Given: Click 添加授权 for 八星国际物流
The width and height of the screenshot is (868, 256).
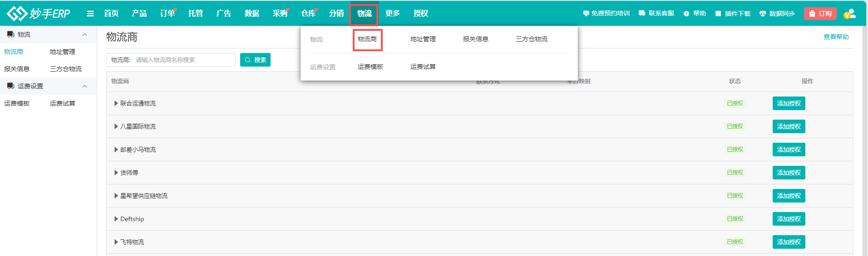Looking at the screenshot, I should click(789, 126).
